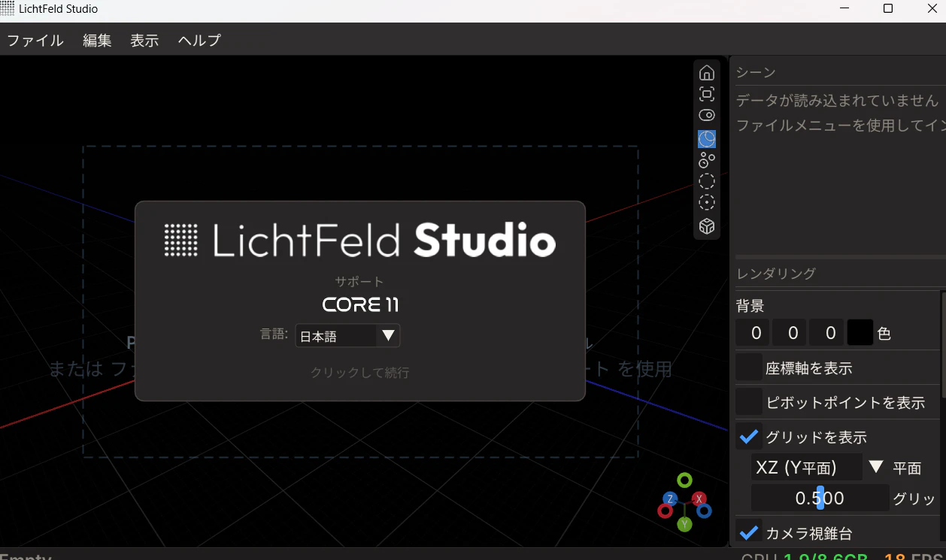Click the クリックして続行 text to continue
The width and height of the screenshot is (946, 560).
[x=360, y=372]
